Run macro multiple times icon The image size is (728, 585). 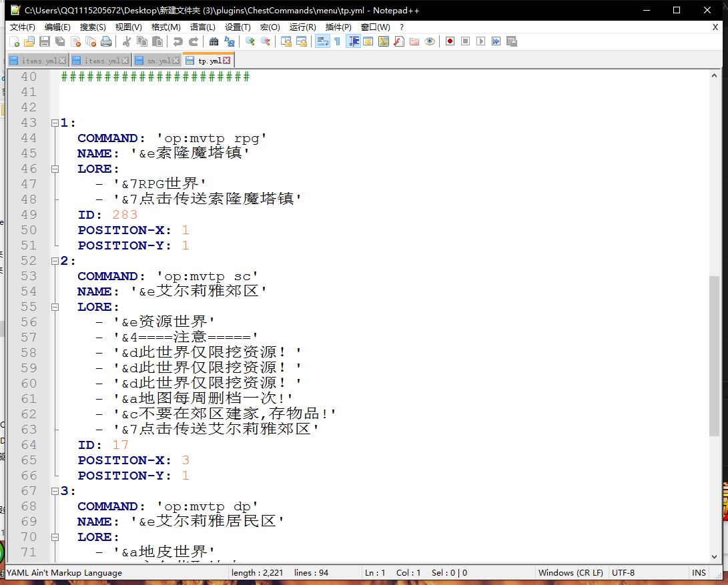pos(496,42)
